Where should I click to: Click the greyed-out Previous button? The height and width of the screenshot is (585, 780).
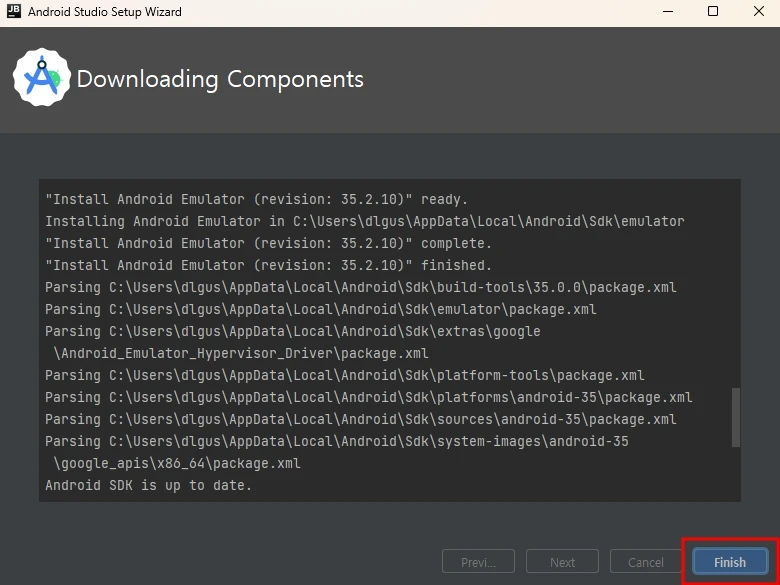[478, 562]
